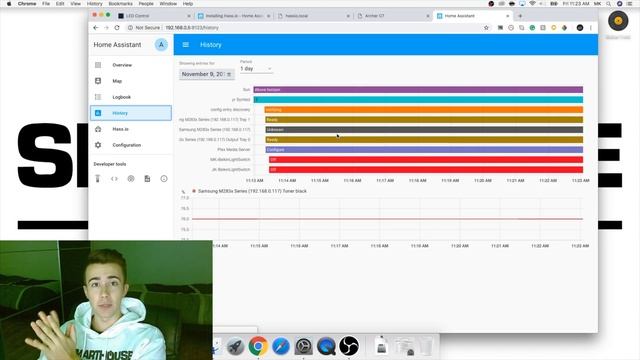Screen dimensions: 640x360
Task: Open Chrome from the Dock
Action: (x=258, y=346)
